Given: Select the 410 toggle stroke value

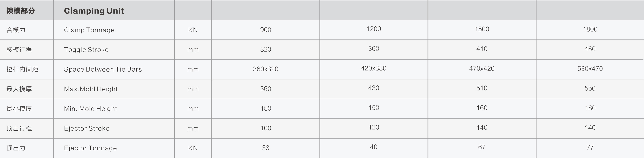Looking at the screenshot, I should point(482,49).
